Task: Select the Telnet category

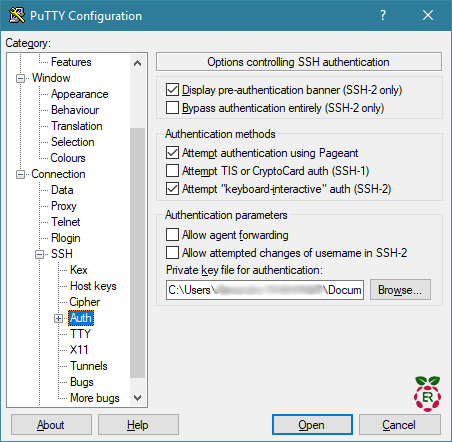Action: 66,222
